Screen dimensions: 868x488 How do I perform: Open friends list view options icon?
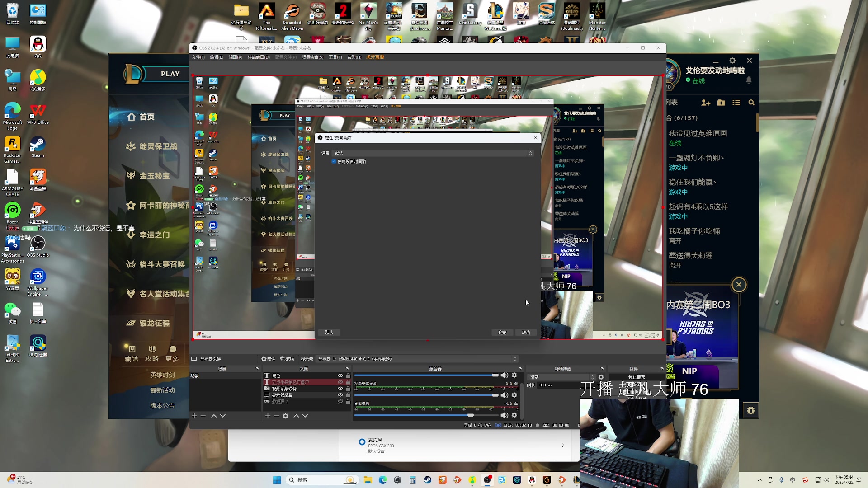coord(736,103)
